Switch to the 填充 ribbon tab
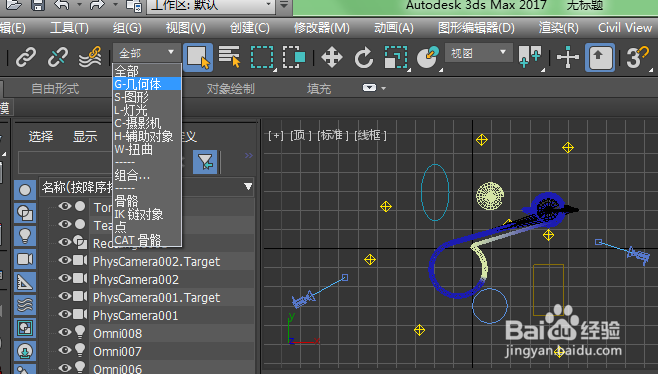Image resolution: width=658 pixels, height=374 pixels. pos(319,89)
